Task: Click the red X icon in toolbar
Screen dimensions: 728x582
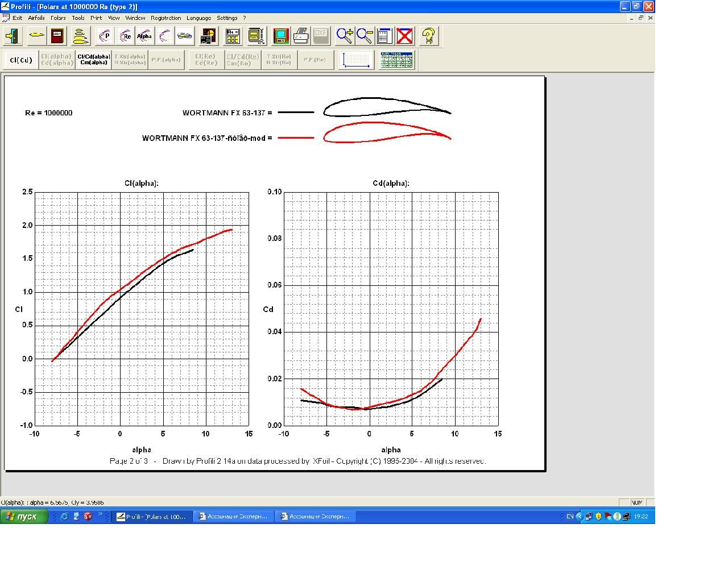Action: point(404,36)
